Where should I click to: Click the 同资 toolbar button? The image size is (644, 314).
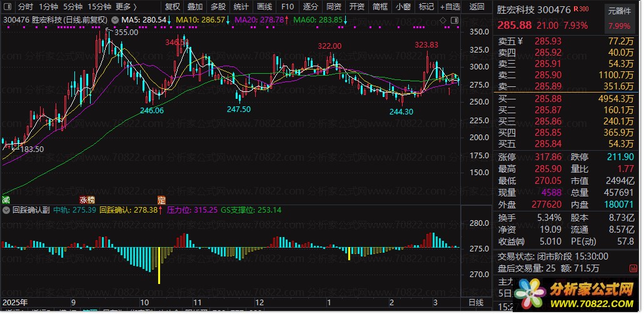(333, 7)
